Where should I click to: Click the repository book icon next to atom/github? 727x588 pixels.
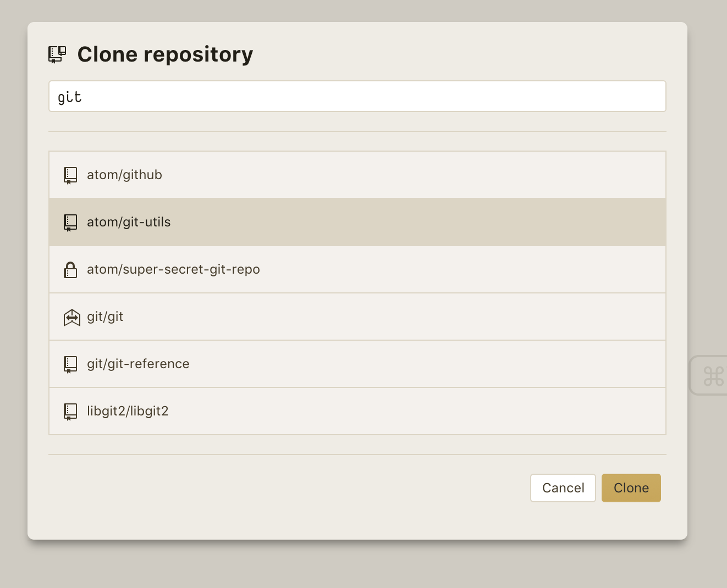pyautogui.click(x=70, y=175)
